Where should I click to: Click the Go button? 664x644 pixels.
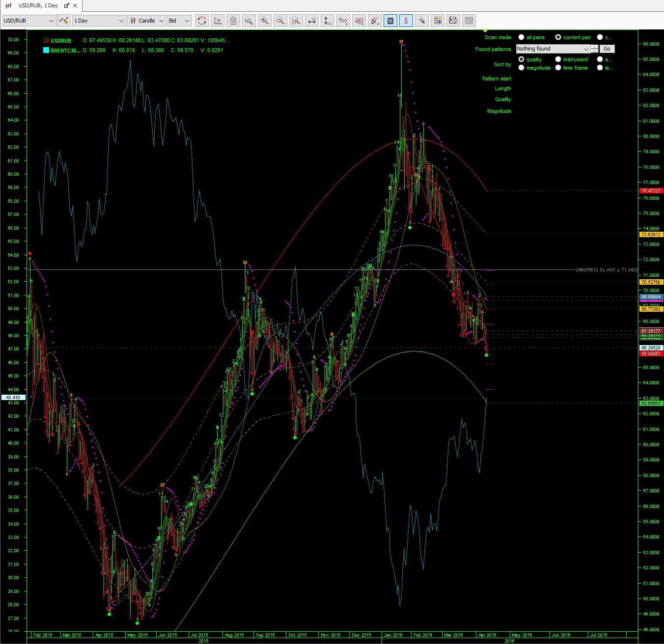(607, 49)
